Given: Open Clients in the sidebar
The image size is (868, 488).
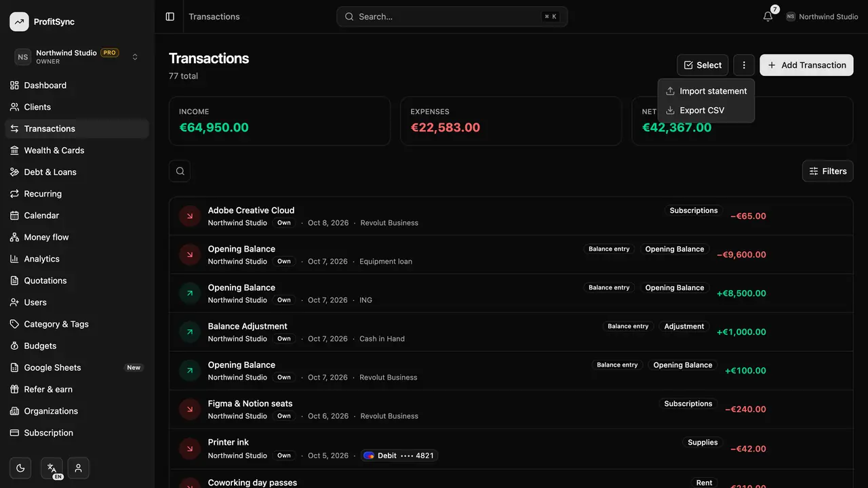Looking at the screenshot, I should click(x=77, y=107).
